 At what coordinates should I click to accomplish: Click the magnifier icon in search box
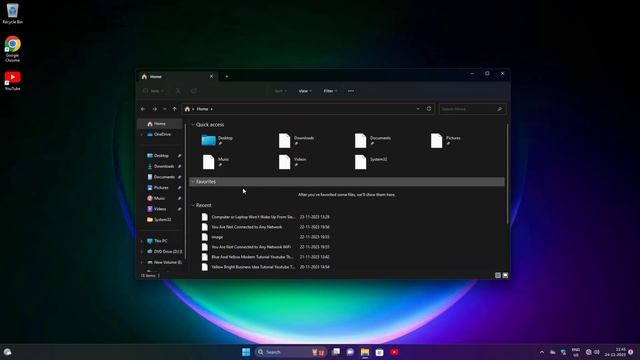tap(499, 109)
